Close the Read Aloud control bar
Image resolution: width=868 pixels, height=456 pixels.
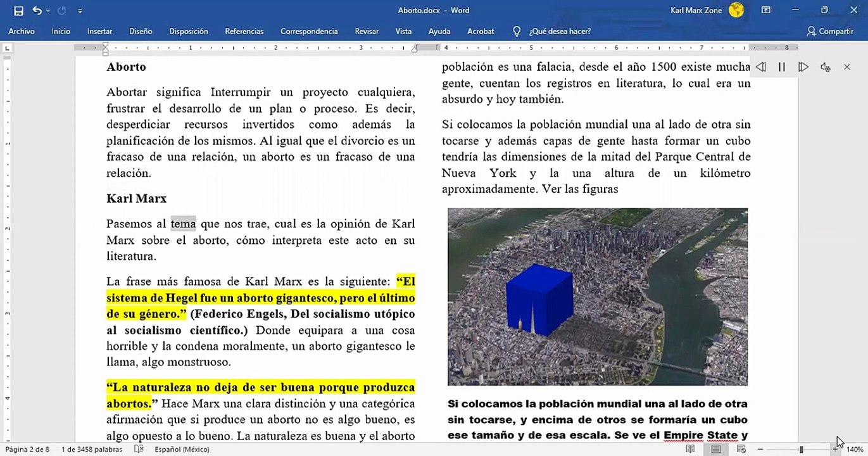pos(846,66)
